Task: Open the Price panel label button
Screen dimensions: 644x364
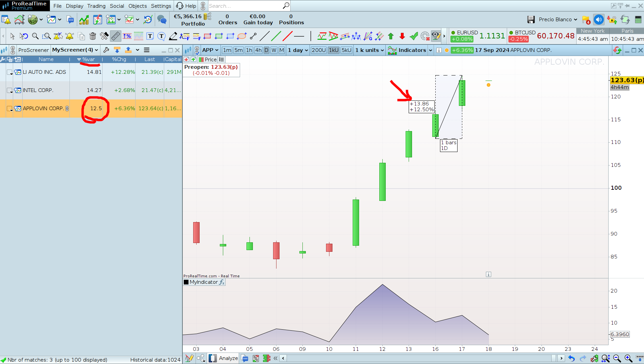Action: tap(208, 59)
